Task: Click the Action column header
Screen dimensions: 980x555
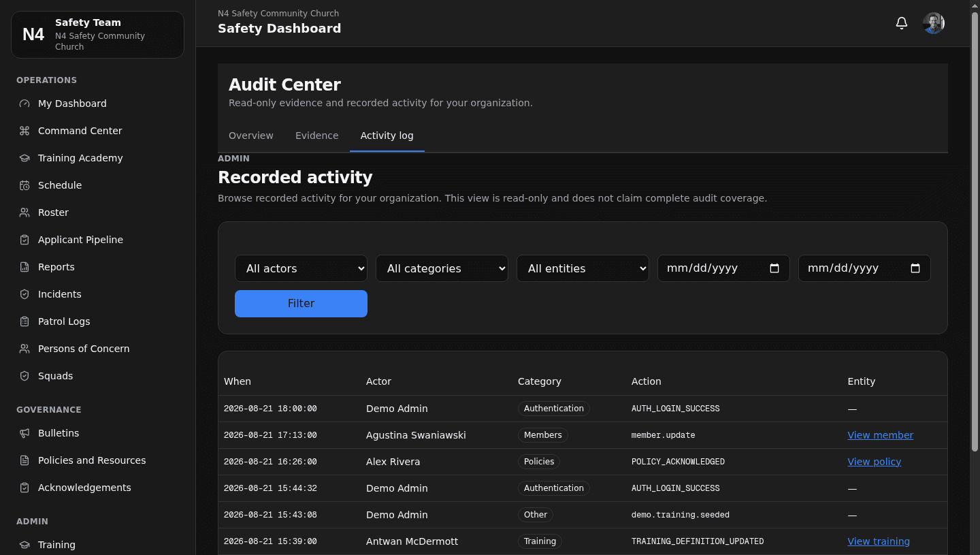Action: (x=647, y=381)
